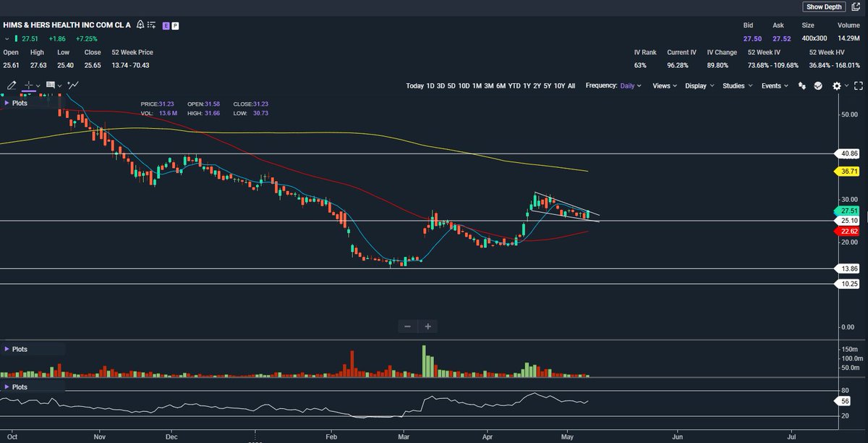Click the Current IV 96.28% value
The width and height of the screenshot is (868, 443).
tap(678, 65)
